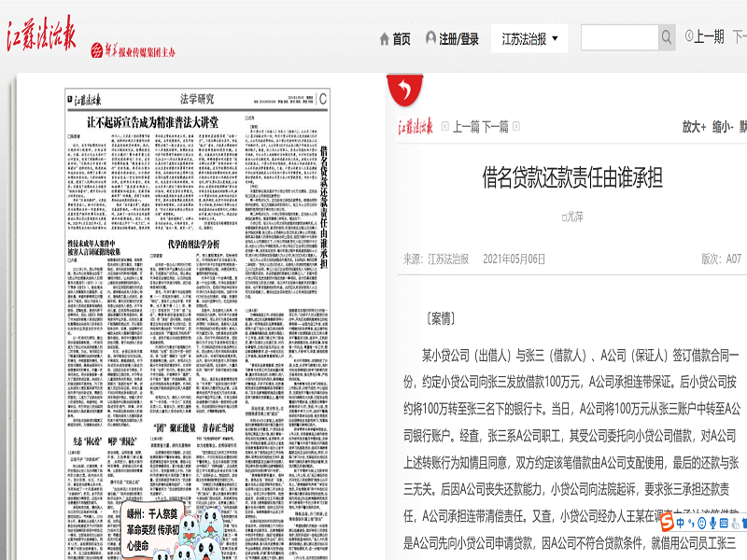747x560 pixels.
Task: Toggle the Sogou 中 Chinese mode indicator
Action: pos(681,523)
